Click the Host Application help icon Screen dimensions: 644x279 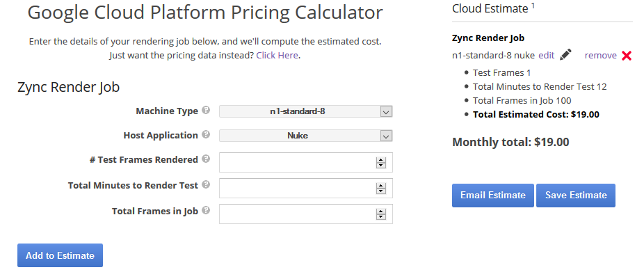[x=206, y=134]
